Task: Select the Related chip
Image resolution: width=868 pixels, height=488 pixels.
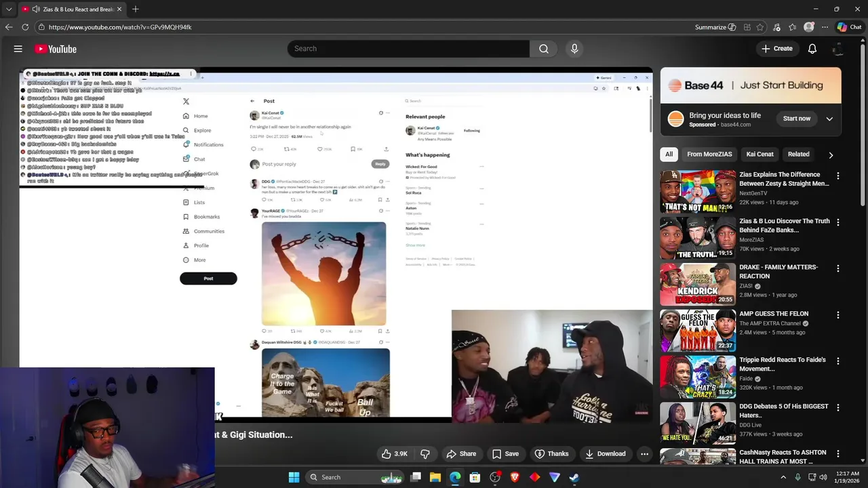Action: pyautogui.click(x=798, y=154)
